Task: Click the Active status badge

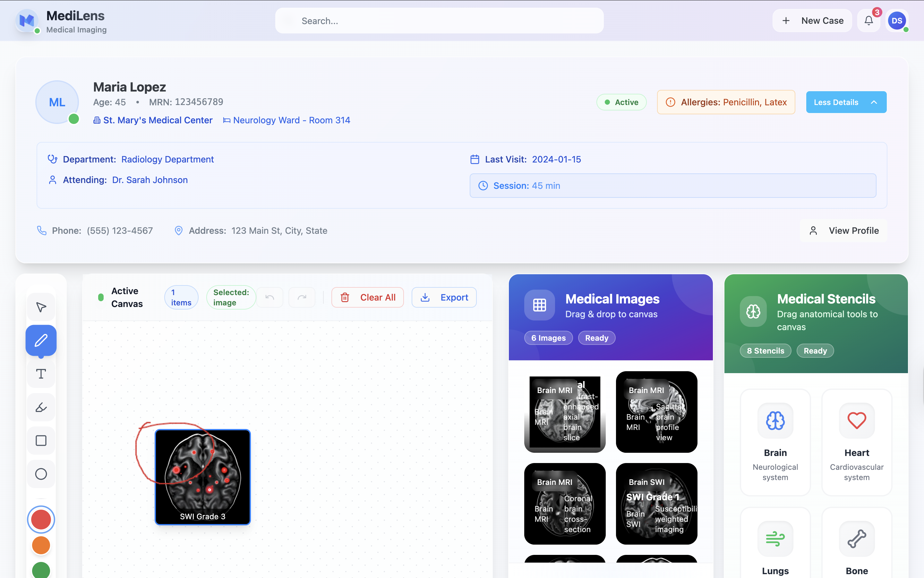Action: click(x=621, y=102)
